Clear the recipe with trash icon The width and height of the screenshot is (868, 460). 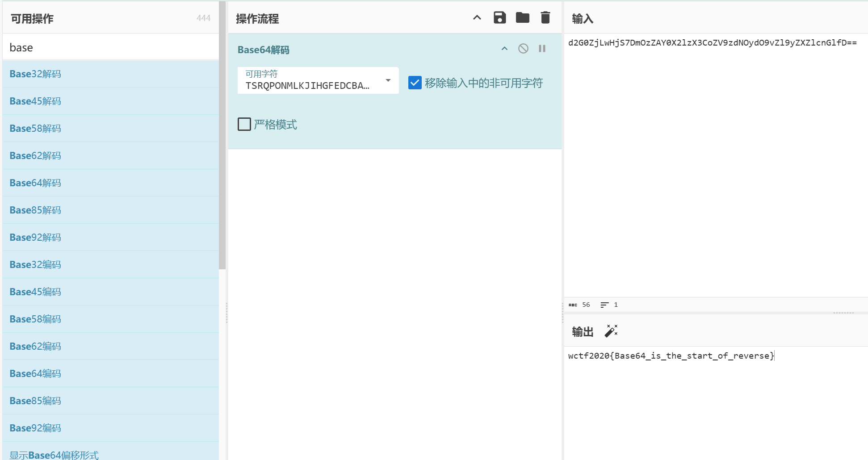545,18
